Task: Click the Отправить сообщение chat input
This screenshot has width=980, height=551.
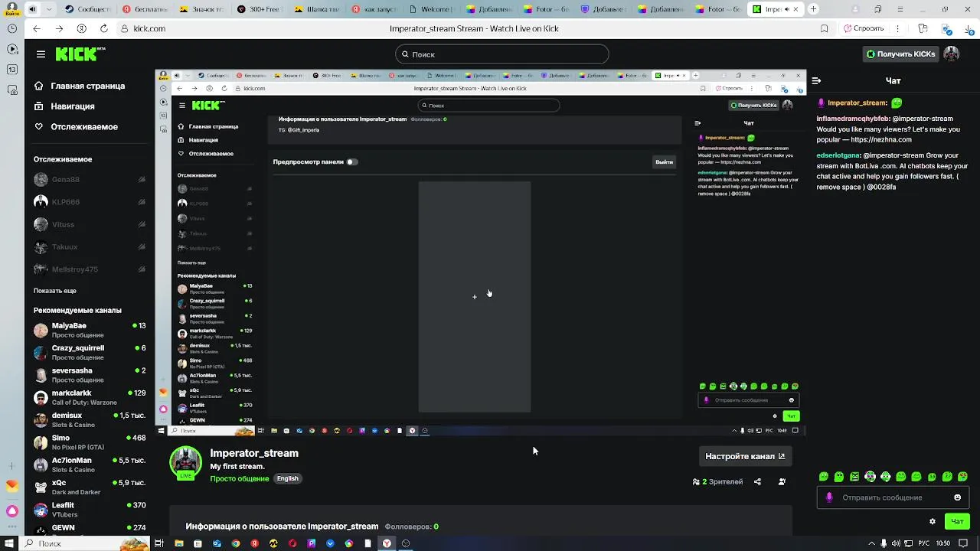Action: (x=892, y=497)
